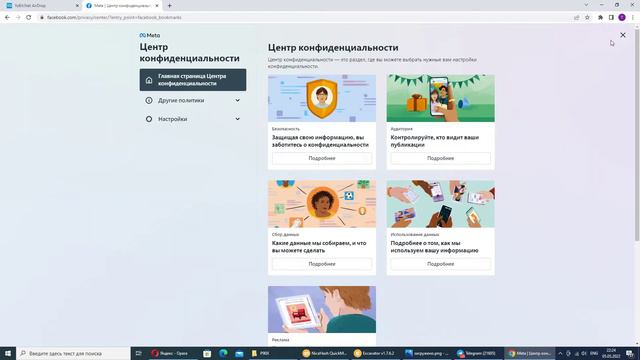This screenshot has width=640, height=360.
Task: Open the tab search dropdown arrow
Action: 586,5
